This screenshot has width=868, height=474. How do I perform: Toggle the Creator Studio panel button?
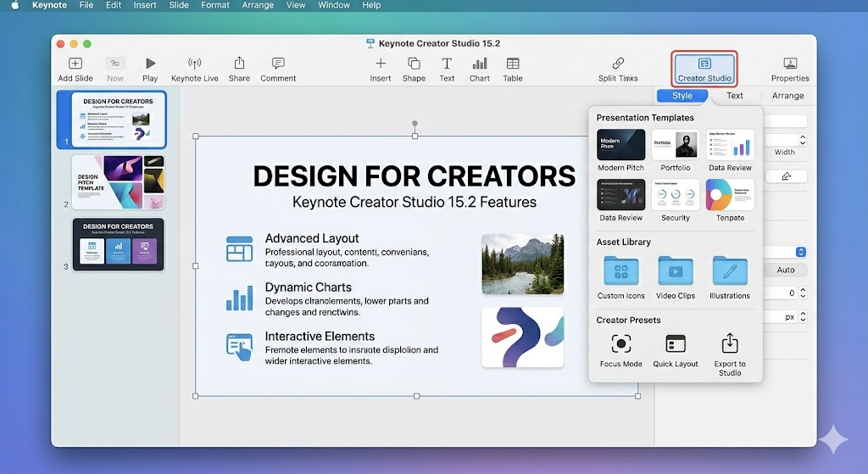click(704, 70)
